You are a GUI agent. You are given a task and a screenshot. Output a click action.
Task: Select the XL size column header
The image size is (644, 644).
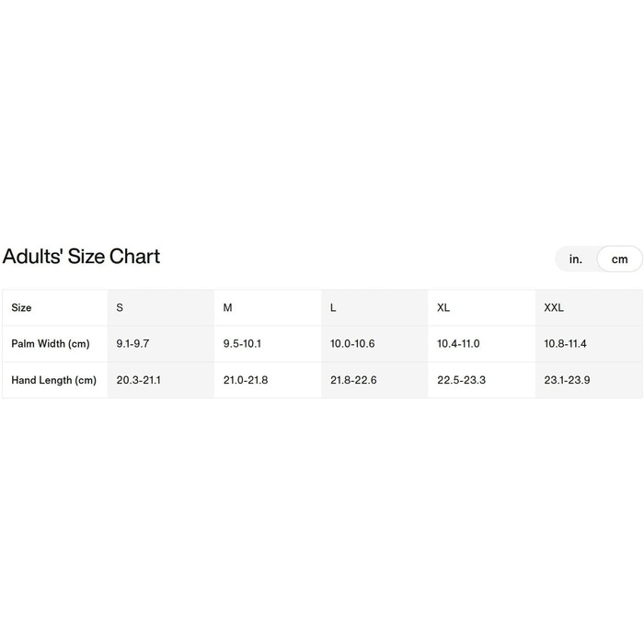[x=443, y=307]
